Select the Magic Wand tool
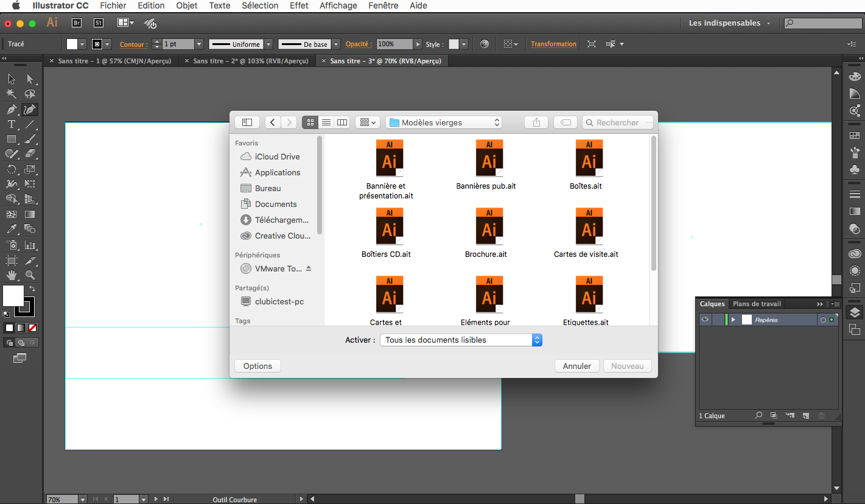This screenshot has height=504, width=865. [x=12, y=94]
